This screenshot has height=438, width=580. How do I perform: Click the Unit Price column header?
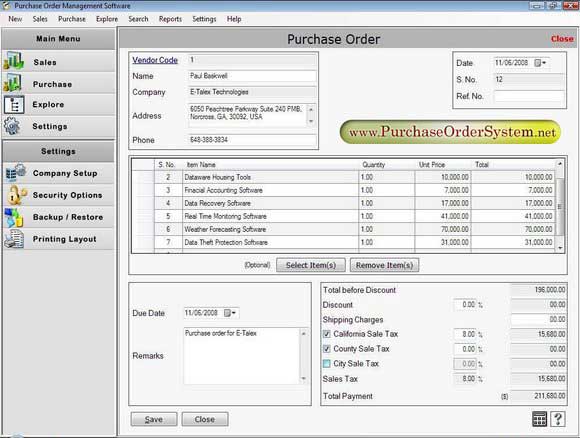coord(443,165)
